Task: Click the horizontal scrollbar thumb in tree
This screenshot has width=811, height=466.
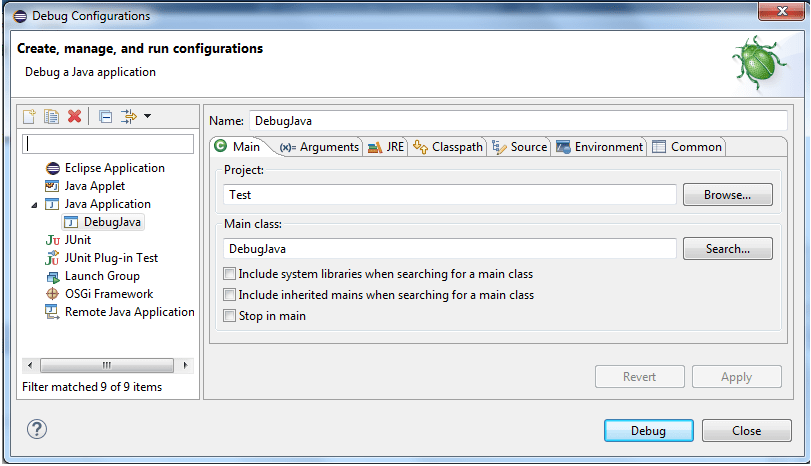Action: (x=107, y=366)
